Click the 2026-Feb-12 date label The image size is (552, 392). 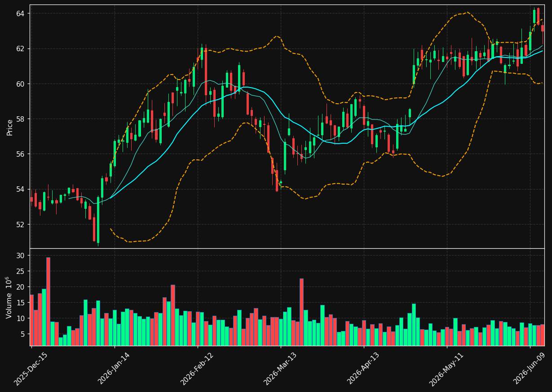(197, 369)
